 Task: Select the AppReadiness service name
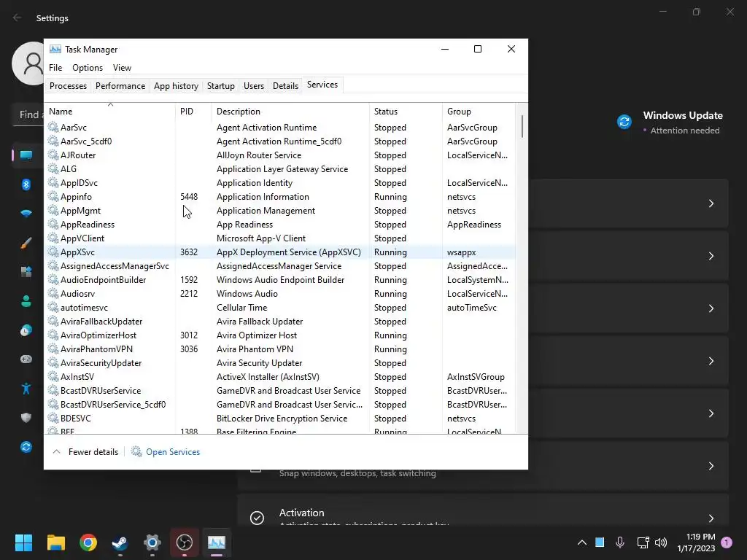(88, 225)
